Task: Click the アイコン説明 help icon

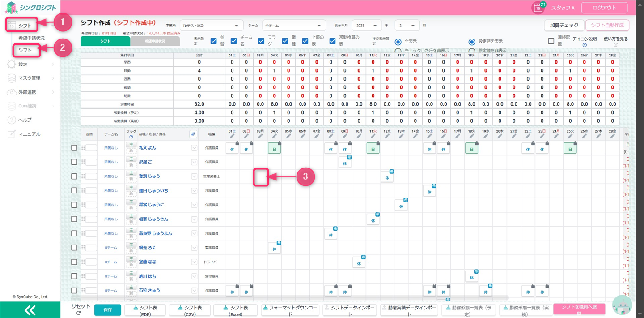Action: [585, 45]
